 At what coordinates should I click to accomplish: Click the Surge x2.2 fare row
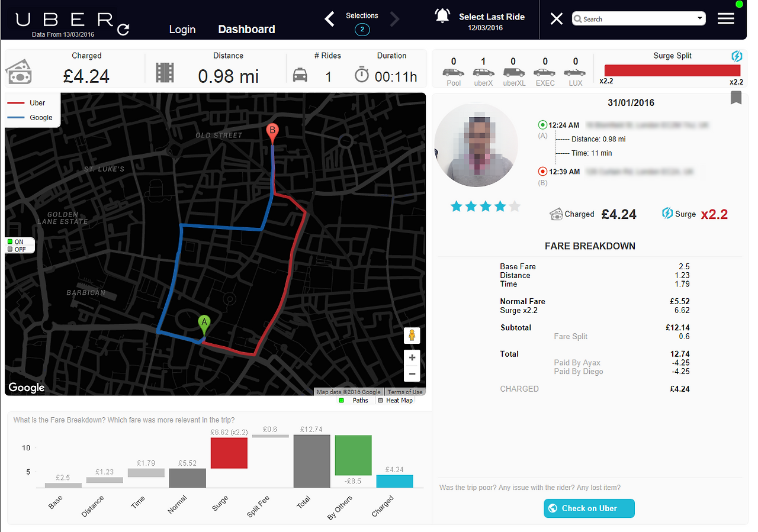(595, 310)
